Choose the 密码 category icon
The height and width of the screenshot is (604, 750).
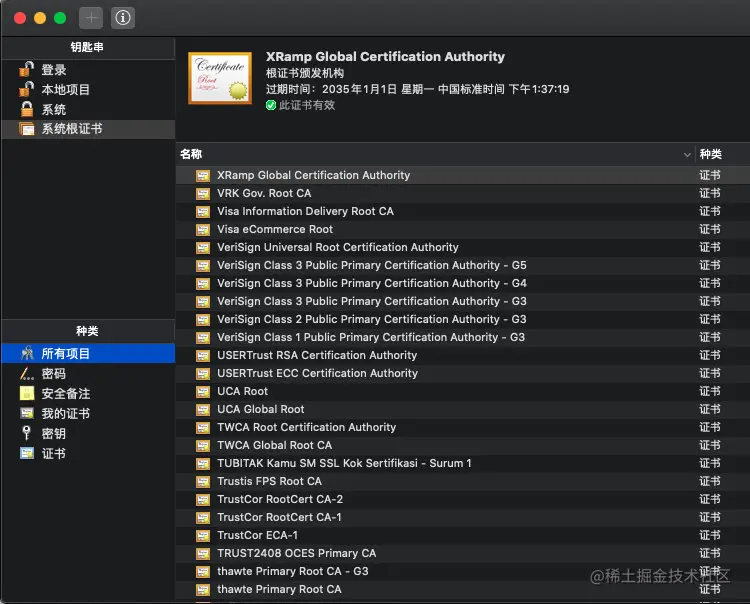coord(27,373)
